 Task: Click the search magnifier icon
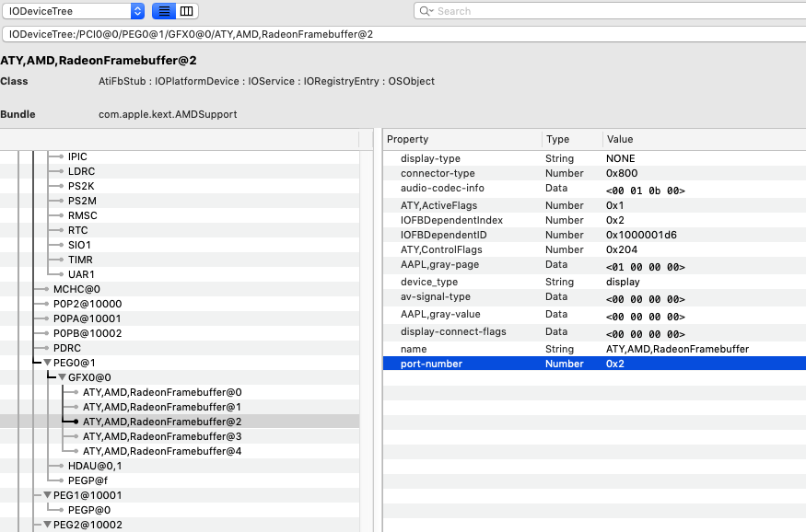point(426,11)
